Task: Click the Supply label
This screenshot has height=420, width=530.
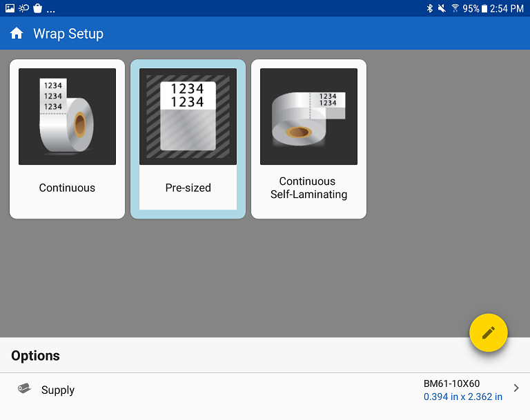Action: (58, 390)
